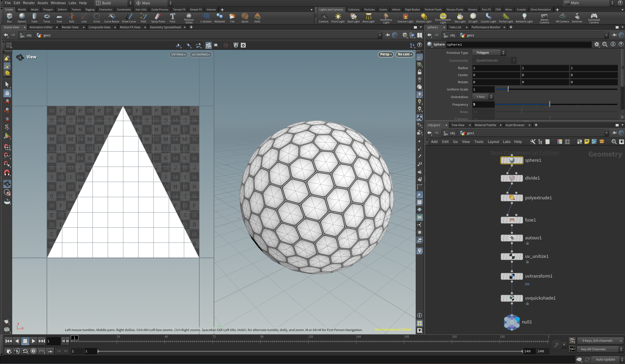Click the Platonic Solids tool
625x364 pixels.
(x=189, y=18)
